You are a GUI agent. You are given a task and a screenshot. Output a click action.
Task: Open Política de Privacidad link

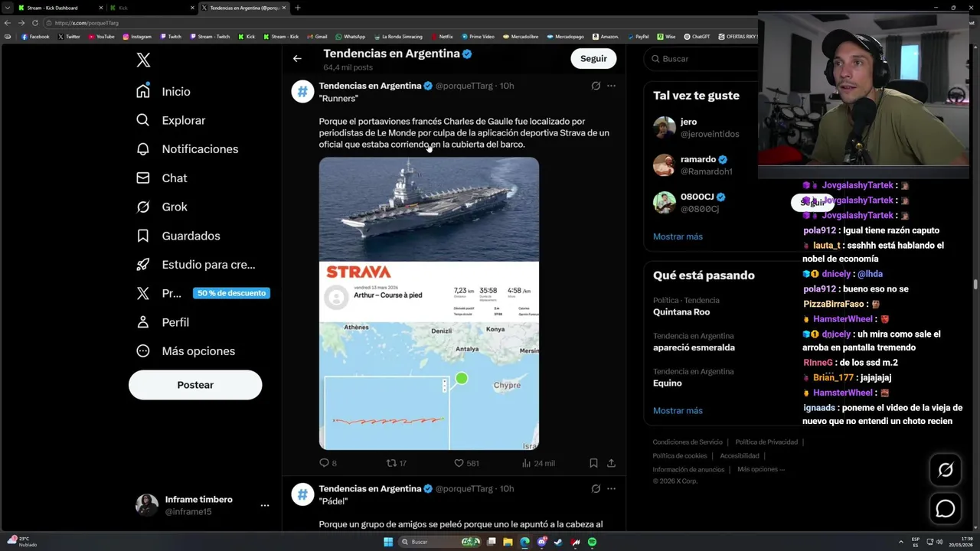[766, 442]
